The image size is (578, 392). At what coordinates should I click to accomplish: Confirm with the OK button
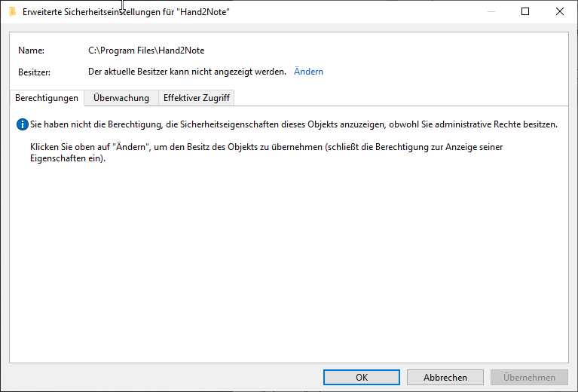click(x=362, y=377)
